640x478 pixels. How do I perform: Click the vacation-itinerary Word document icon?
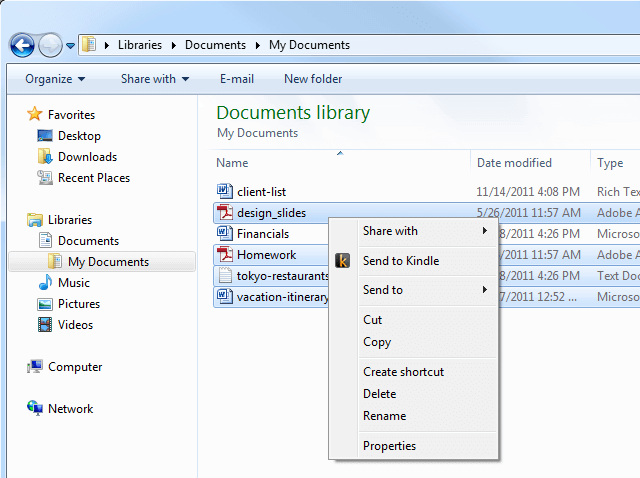[224, 296]
